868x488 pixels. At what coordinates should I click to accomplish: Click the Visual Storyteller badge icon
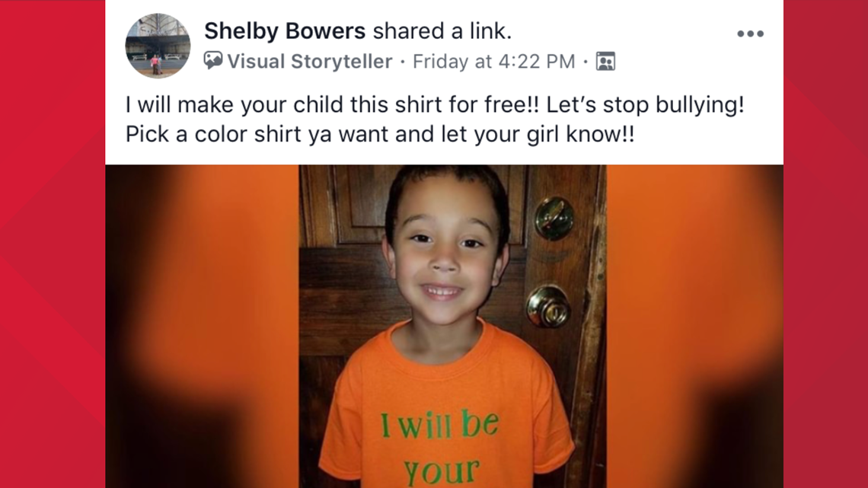point(213,60)
